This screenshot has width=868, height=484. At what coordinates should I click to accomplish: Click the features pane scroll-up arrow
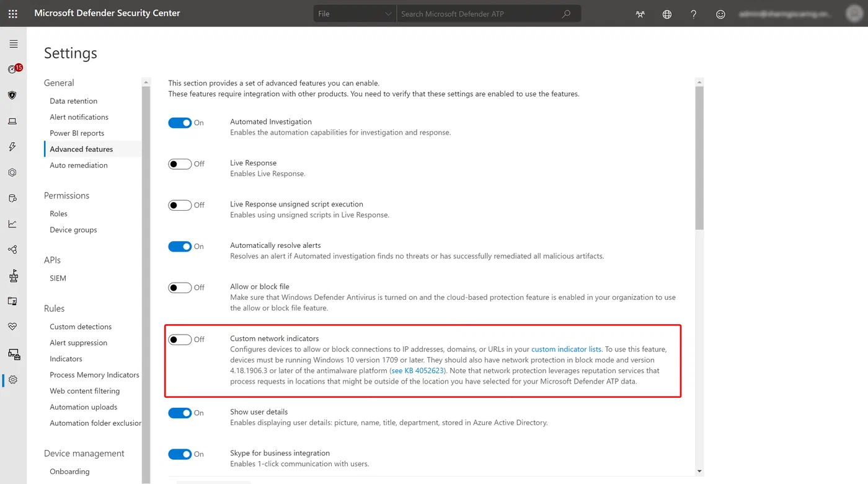coord(699,82)
